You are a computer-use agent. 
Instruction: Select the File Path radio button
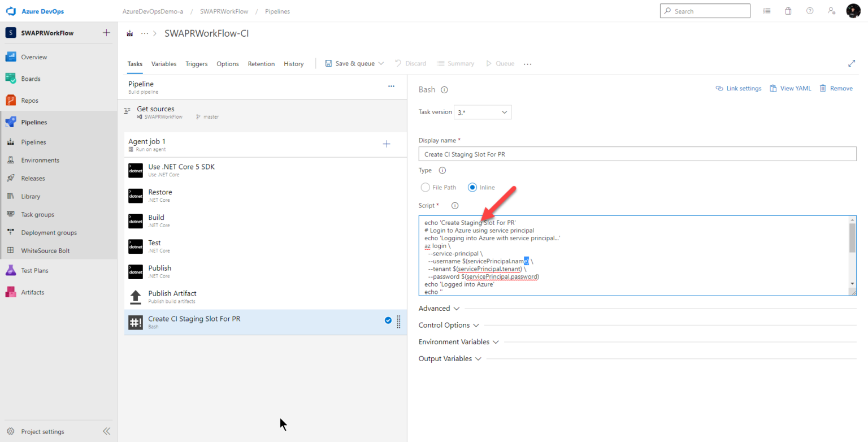click(426, 188)
